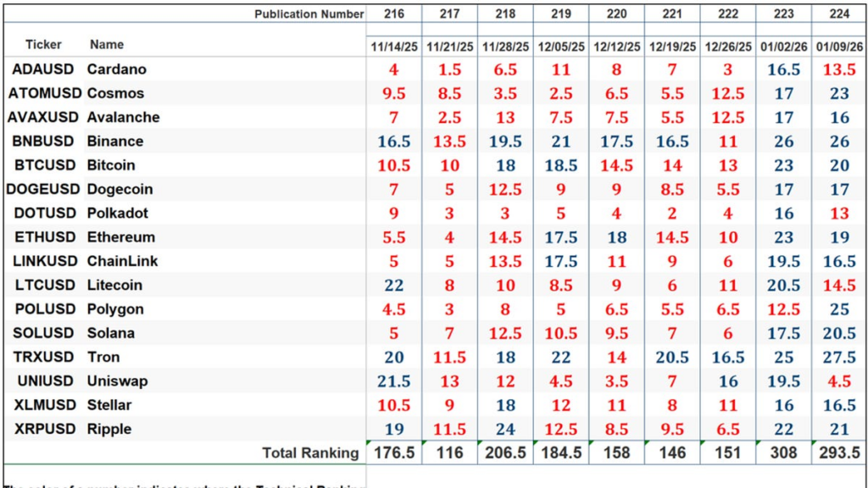
Task: Click the Solana name cell
Action: pyautogui.click(x=111, y=333)
